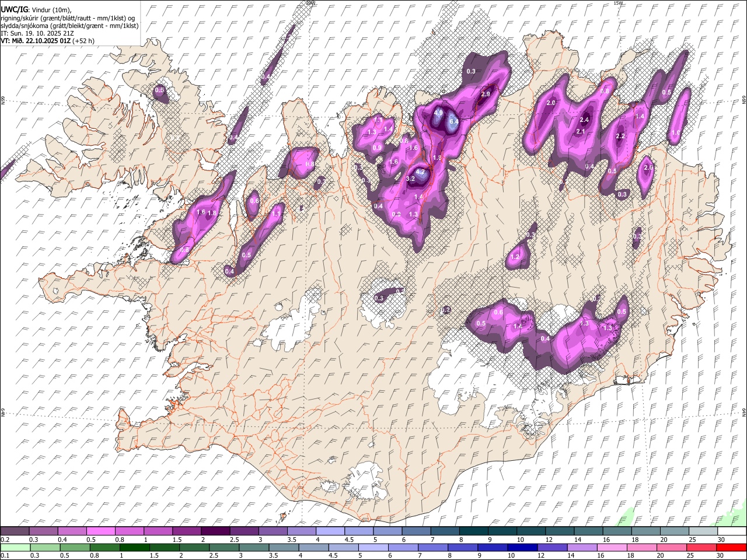Click the 2.1 precipitation value label
This screenshot has height=560, width=747.
pos(581,131)
